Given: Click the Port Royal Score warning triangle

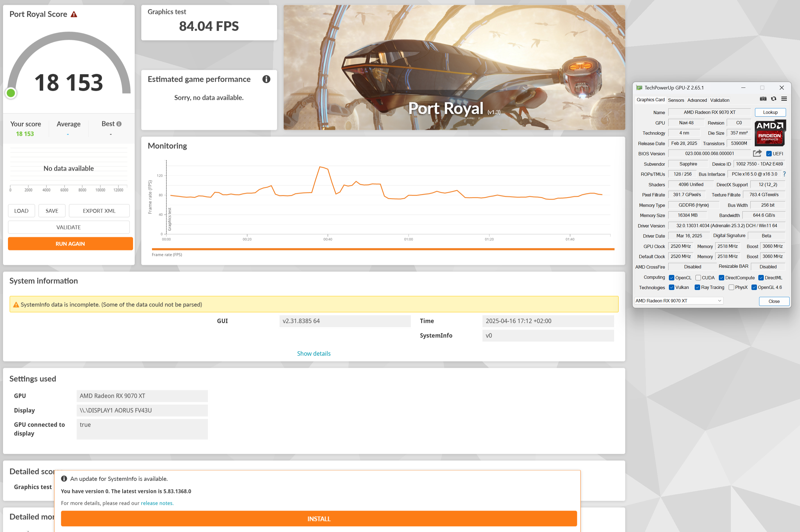Looking at the screenshot, I should click(74, 14).
